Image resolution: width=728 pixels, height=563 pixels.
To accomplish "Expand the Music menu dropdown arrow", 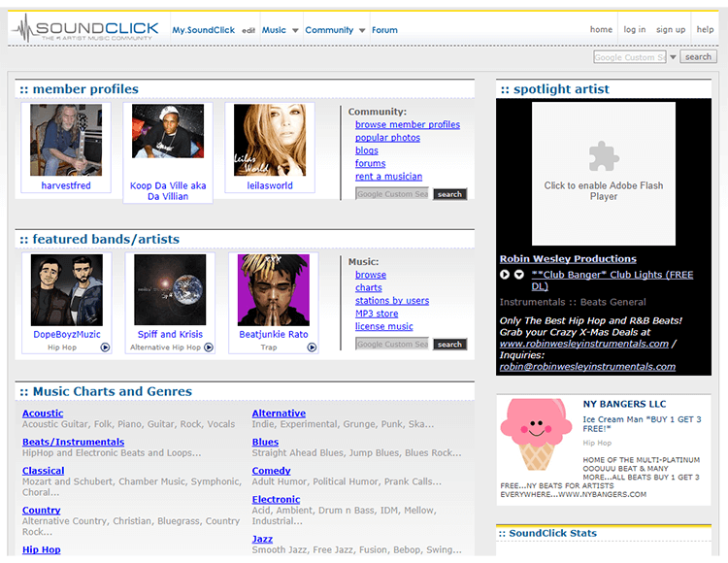I will click(x=295, y=30).
